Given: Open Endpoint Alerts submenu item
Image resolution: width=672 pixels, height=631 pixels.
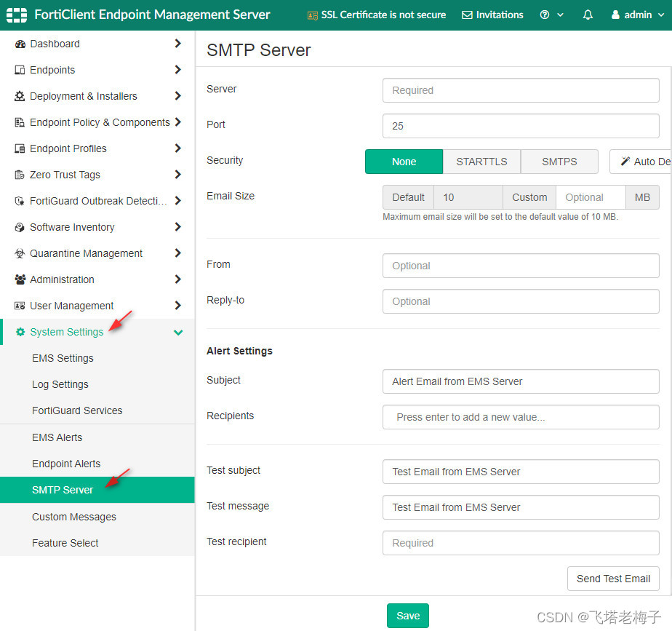Looking at the screenshot, I should coord(66,464).
